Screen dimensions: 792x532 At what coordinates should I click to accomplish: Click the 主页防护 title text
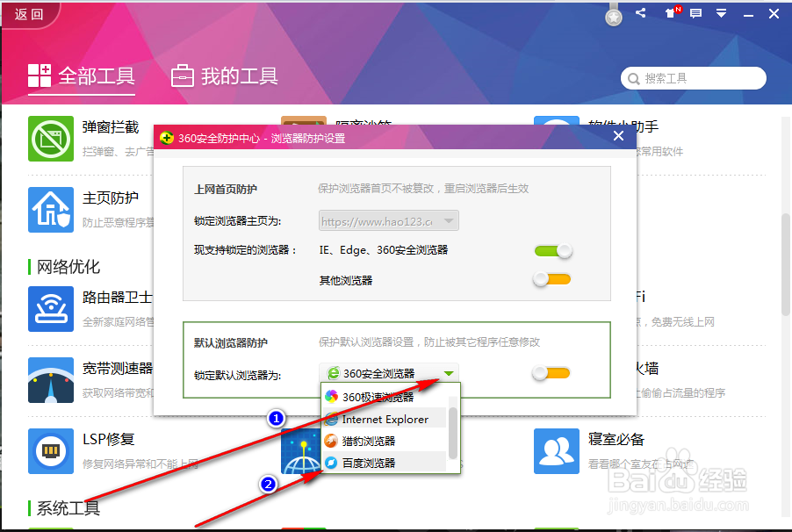tap(111, 198)
